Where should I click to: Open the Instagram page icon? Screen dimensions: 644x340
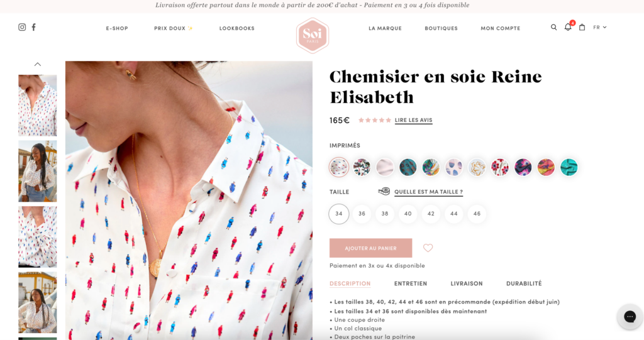[22, 27]
